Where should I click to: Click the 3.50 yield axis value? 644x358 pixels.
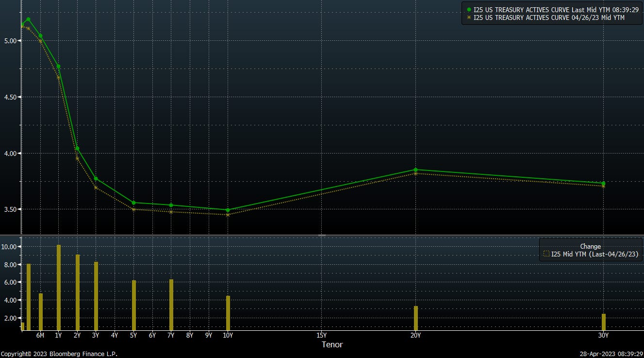point(10,209)
